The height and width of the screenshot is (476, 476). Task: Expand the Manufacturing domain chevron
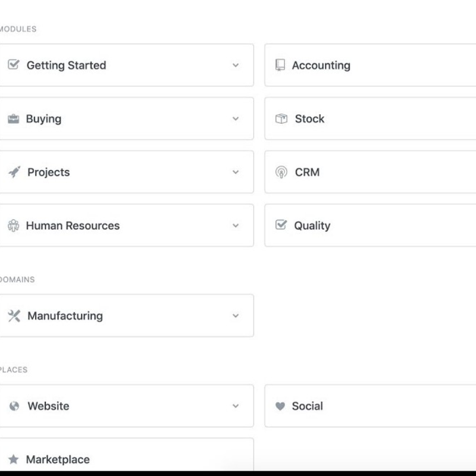click(x=236, y=316)
